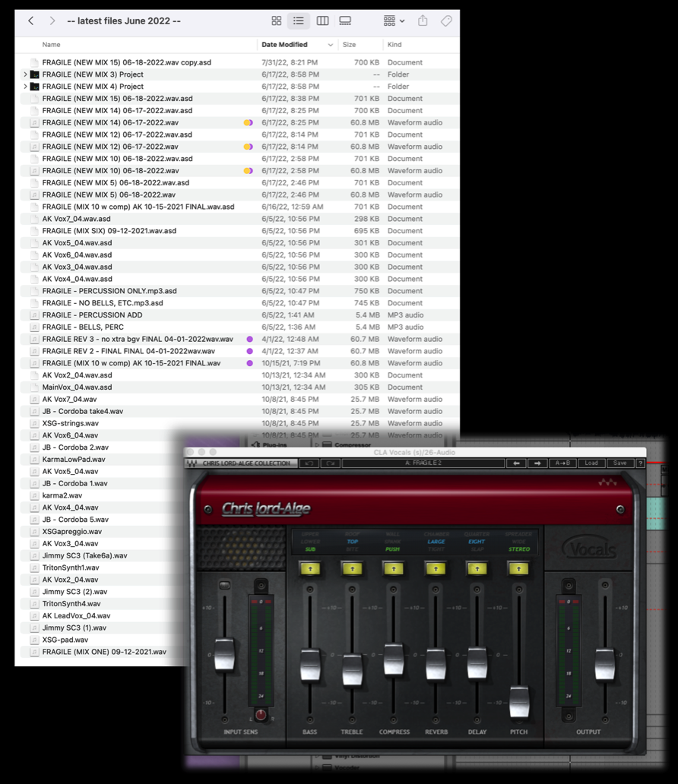Sort files by the Name column

51,45
